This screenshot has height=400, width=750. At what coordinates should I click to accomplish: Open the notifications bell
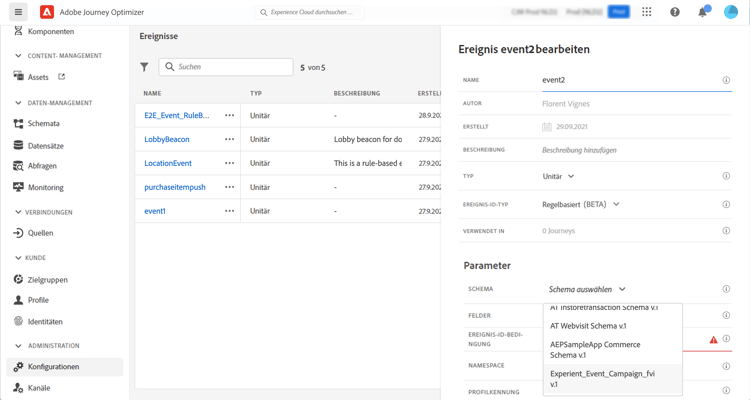coord(703,12)
